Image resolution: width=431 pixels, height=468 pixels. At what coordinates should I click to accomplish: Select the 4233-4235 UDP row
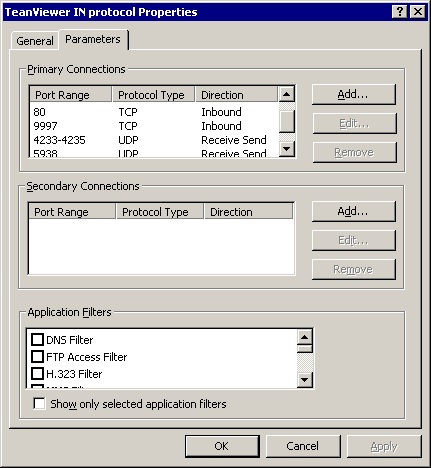[x=154, y=140]
